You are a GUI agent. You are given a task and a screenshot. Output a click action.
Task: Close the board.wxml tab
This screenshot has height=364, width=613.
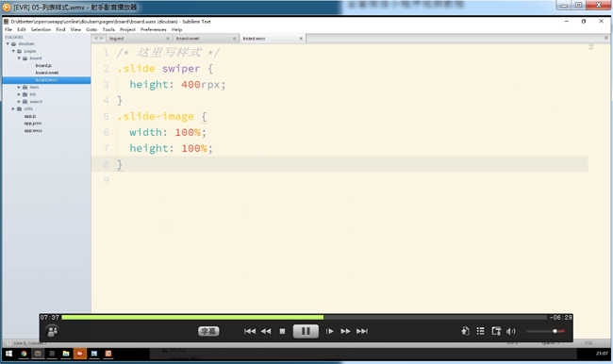click(234, 39)
